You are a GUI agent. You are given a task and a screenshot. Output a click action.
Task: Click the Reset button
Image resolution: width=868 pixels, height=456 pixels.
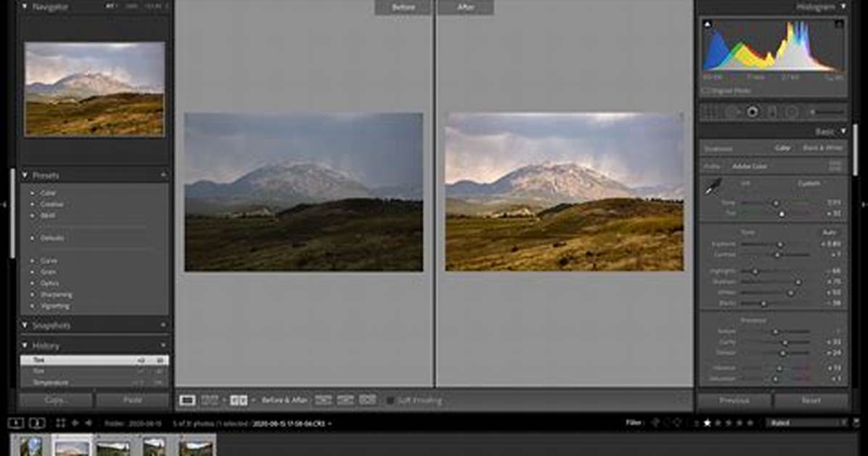click(x=811, y=400)
